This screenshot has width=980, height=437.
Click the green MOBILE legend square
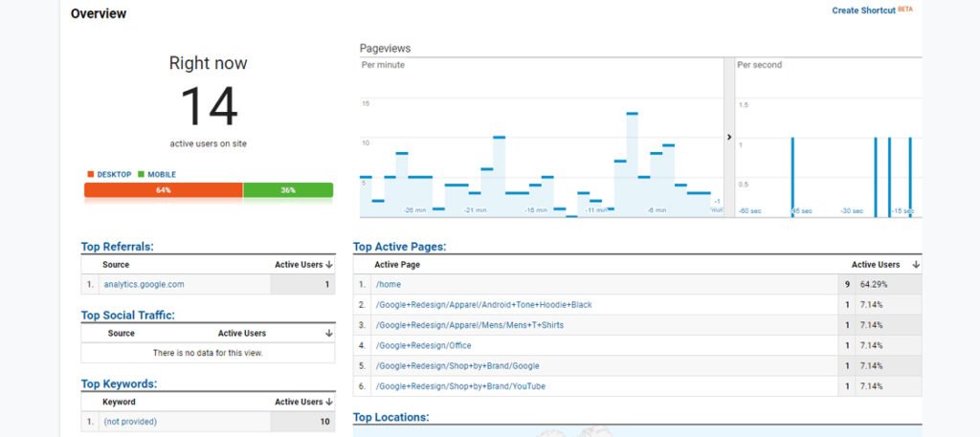click(142, 175)
